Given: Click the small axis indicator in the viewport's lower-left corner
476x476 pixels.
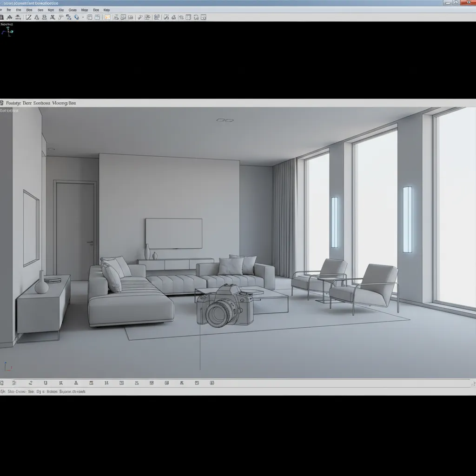Looking at the screenshot, I should click(x=7, y=367).
